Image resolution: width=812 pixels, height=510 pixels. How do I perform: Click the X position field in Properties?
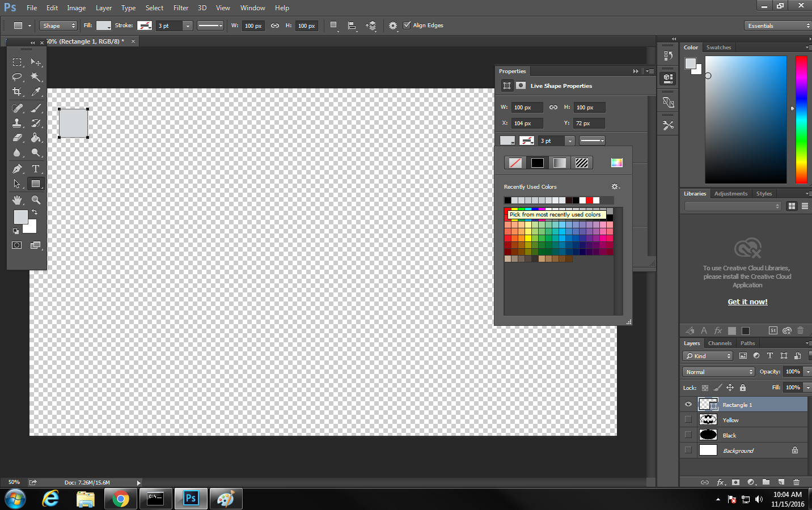[x=527, y=123]
